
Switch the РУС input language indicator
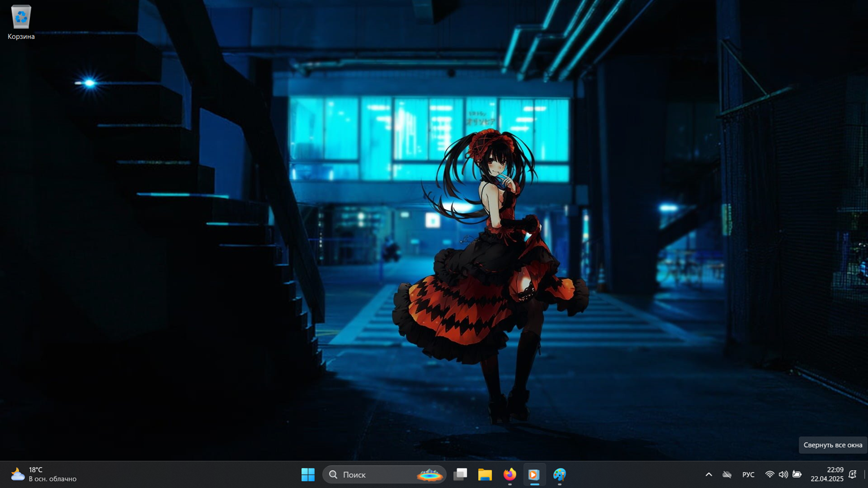point(748,474)
